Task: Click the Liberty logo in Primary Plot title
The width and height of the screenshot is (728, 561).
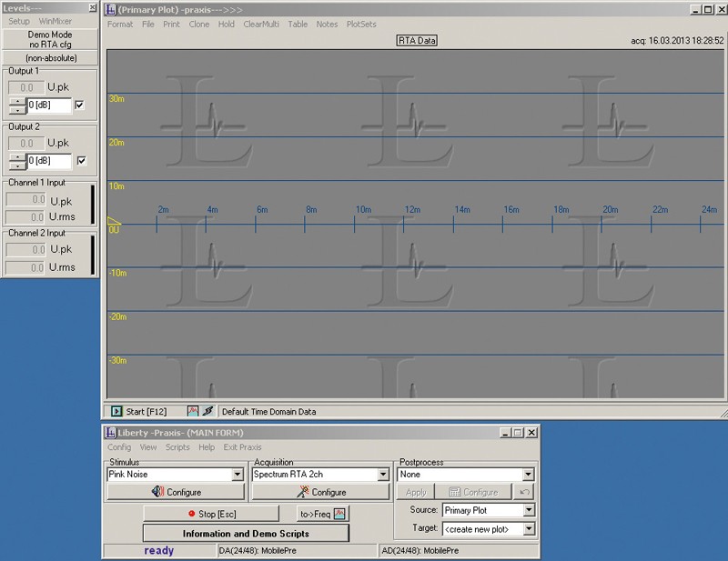Action: point(110,9)
